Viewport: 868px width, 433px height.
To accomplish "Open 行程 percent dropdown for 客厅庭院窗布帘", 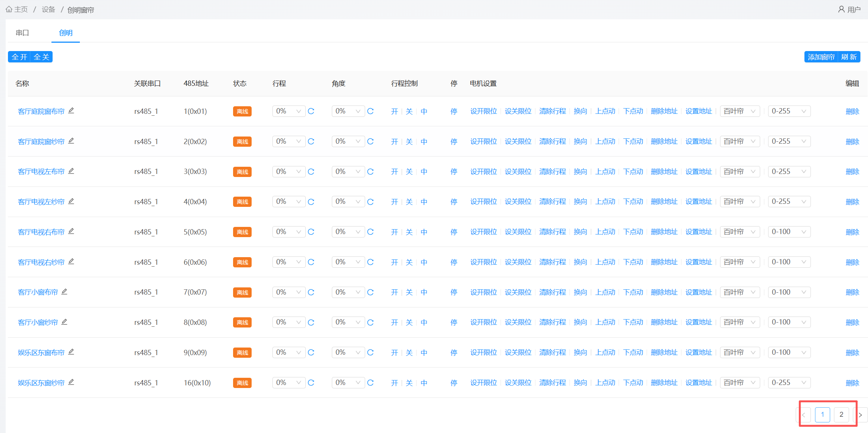I will 289,111.
